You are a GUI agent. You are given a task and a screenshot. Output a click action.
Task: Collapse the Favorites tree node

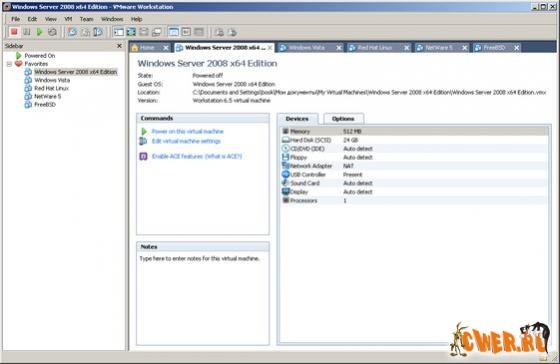[x=9, y=64]
